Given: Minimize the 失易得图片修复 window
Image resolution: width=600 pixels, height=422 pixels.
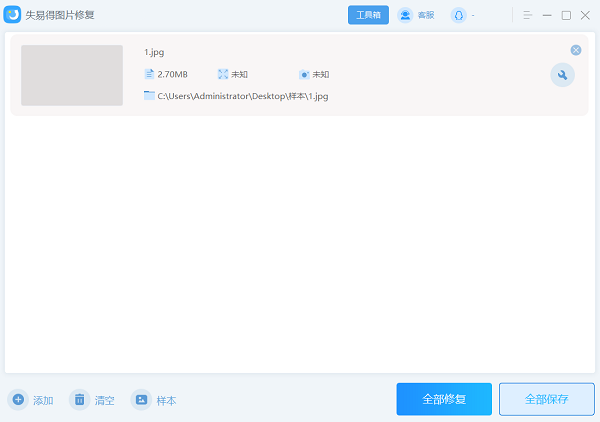Looking at the screenshot, I should (547, 15).
